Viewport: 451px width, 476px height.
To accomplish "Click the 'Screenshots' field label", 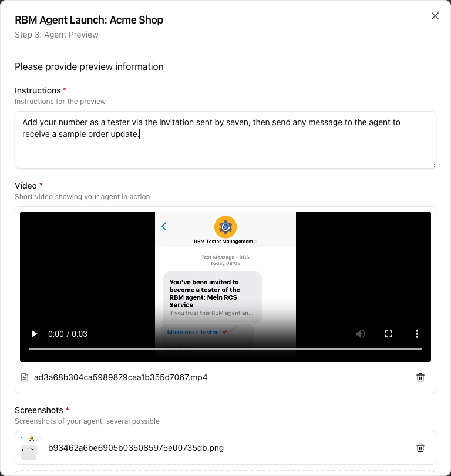I will pyautogui.click(x=39, y=410).
